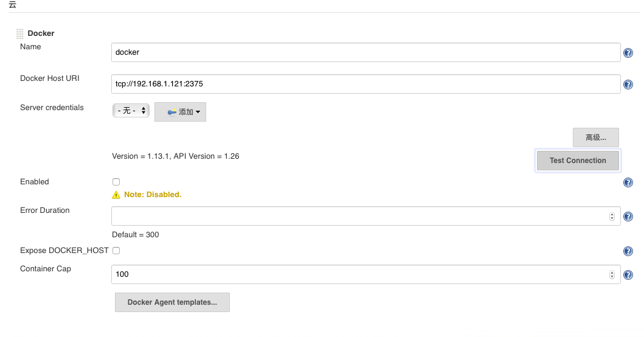Adjust Error Duration stepper arrows
644x337 pixels.
(612, 216)
